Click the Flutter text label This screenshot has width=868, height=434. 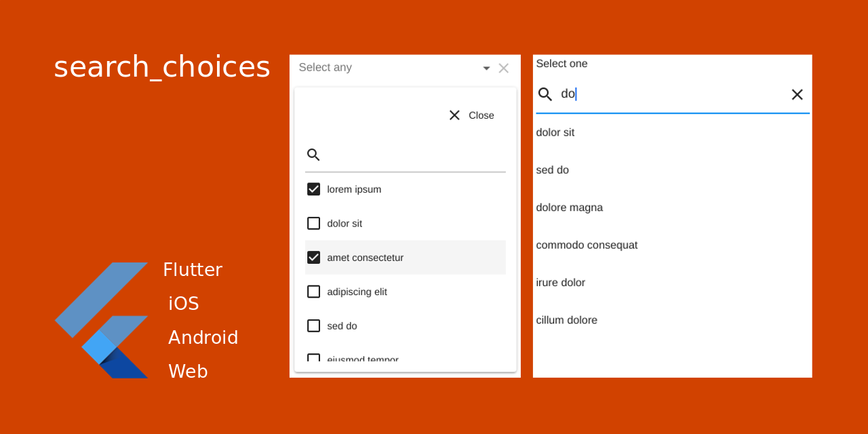[193, 270]
